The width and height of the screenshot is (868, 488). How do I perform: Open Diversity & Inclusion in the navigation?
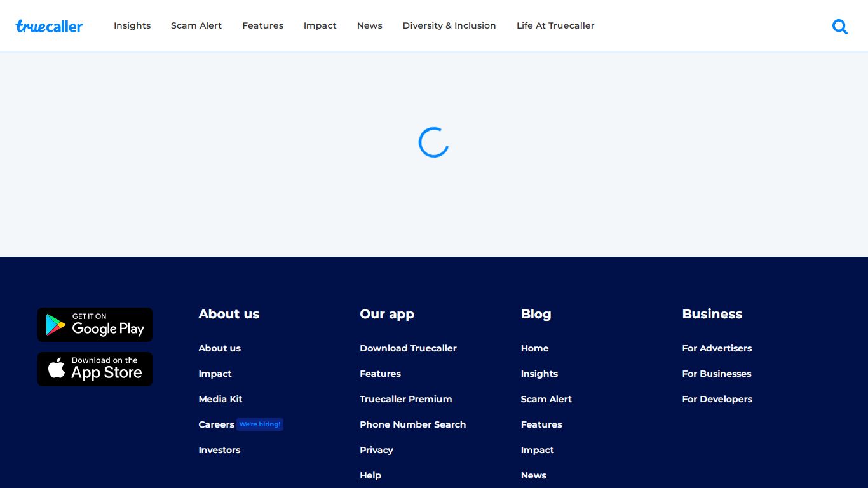[449, 25]
